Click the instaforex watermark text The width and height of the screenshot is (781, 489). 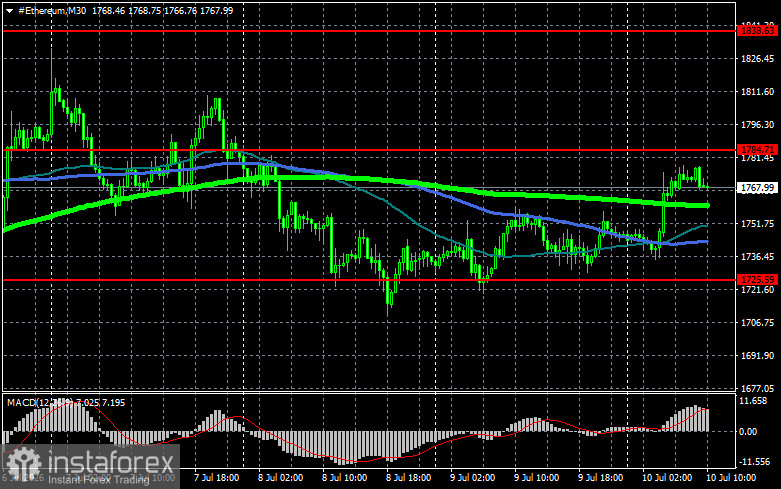pyautogui.click(x=111, y=462)
